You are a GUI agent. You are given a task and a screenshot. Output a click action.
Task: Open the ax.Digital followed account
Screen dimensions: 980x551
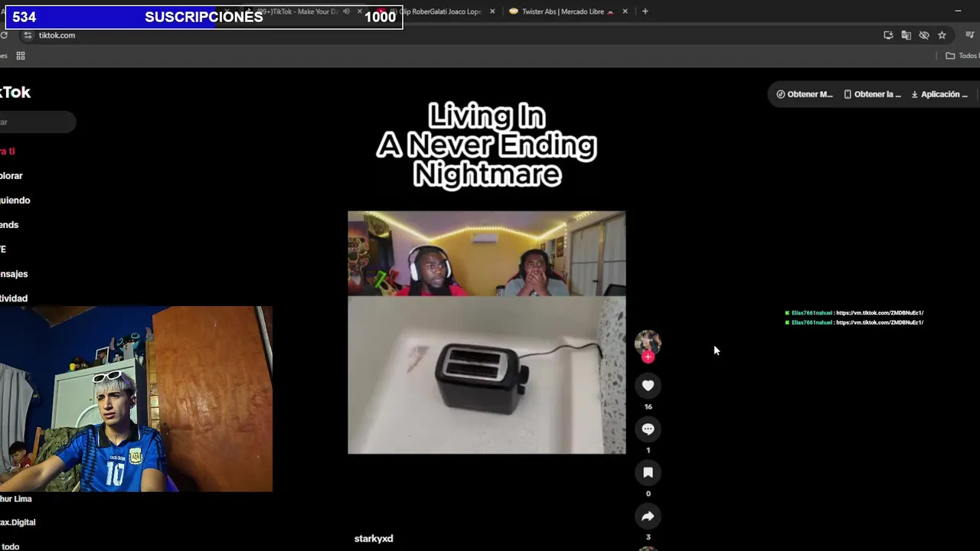(x=18, y=522)
